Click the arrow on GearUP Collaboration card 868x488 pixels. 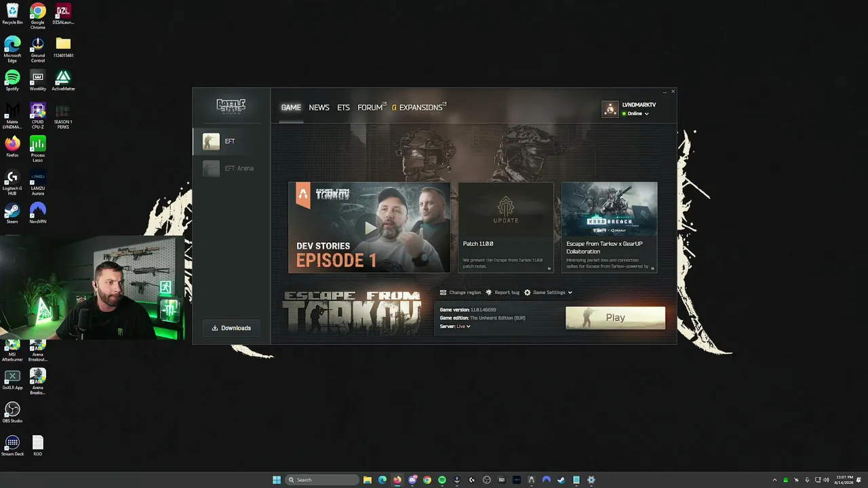pos(652,268)
